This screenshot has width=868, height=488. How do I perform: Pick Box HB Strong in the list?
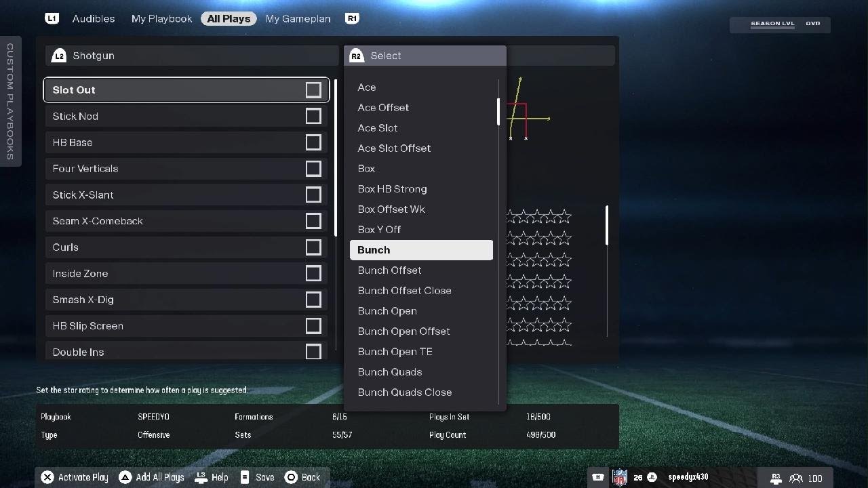point(421,188)
